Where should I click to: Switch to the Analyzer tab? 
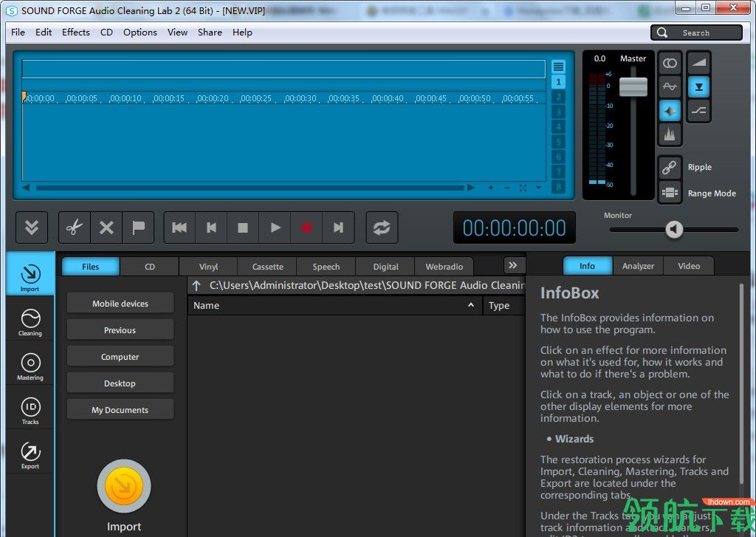coord(638,266)
